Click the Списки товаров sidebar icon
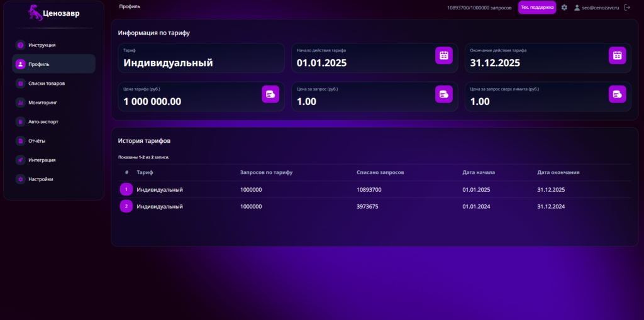 [20, 84]
